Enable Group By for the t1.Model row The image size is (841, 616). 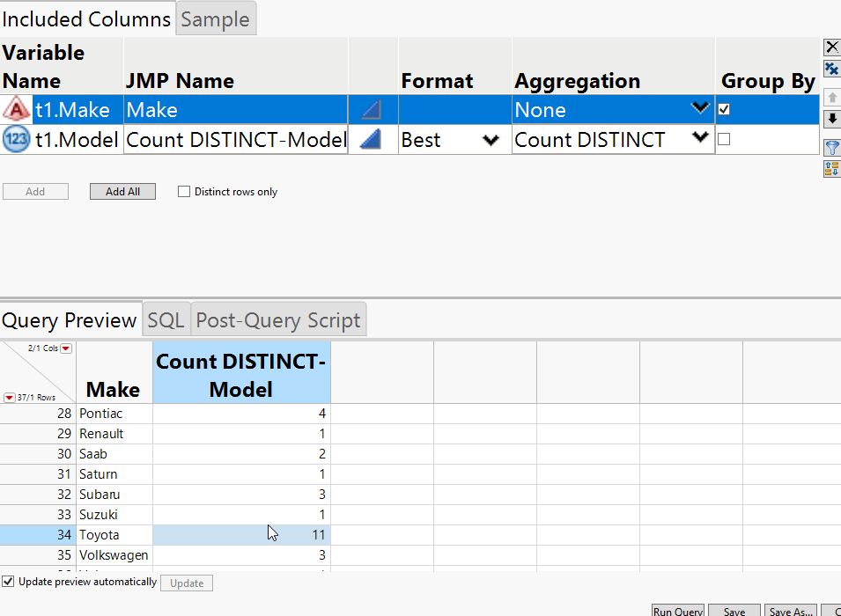click(724, 139)
